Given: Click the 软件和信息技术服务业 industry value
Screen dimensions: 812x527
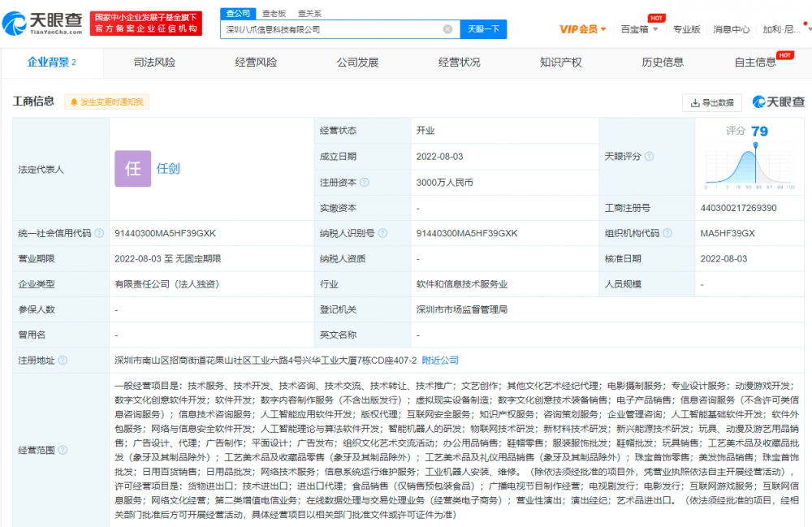Looking at the screenshot, I should click(462, 284).
